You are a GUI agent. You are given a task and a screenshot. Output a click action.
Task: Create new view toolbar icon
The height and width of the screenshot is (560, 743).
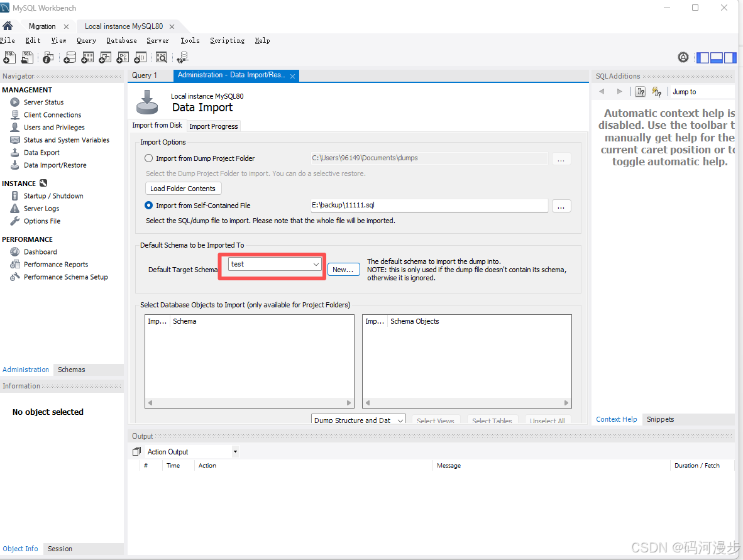[105, 57]
